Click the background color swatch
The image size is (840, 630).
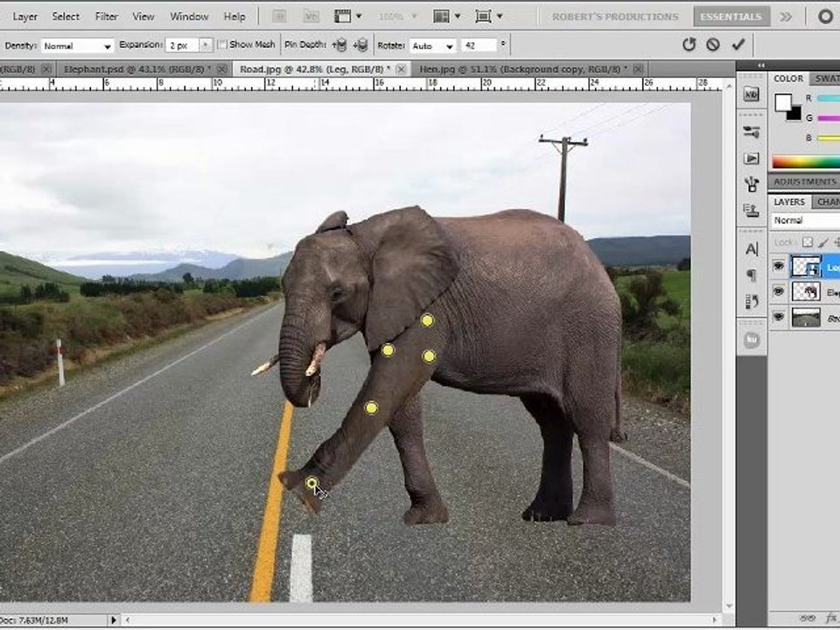[795, 114]
